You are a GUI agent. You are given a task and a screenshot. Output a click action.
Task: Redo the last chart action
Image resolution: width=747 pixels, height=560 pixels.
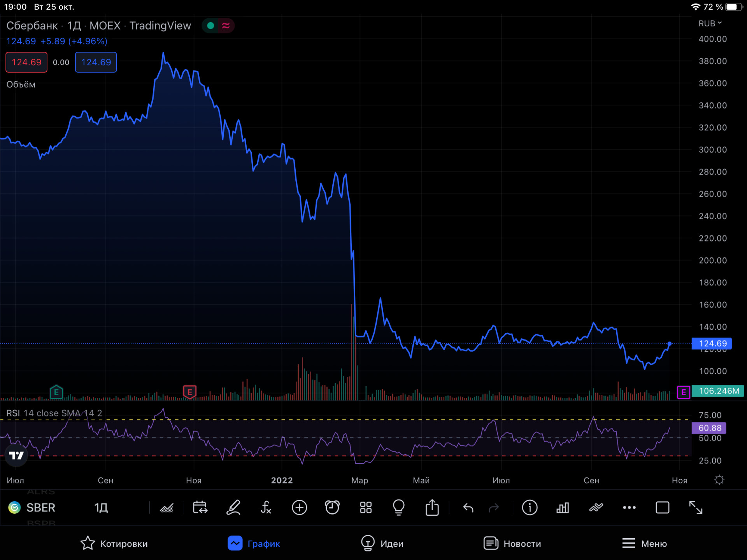point(494,508)
